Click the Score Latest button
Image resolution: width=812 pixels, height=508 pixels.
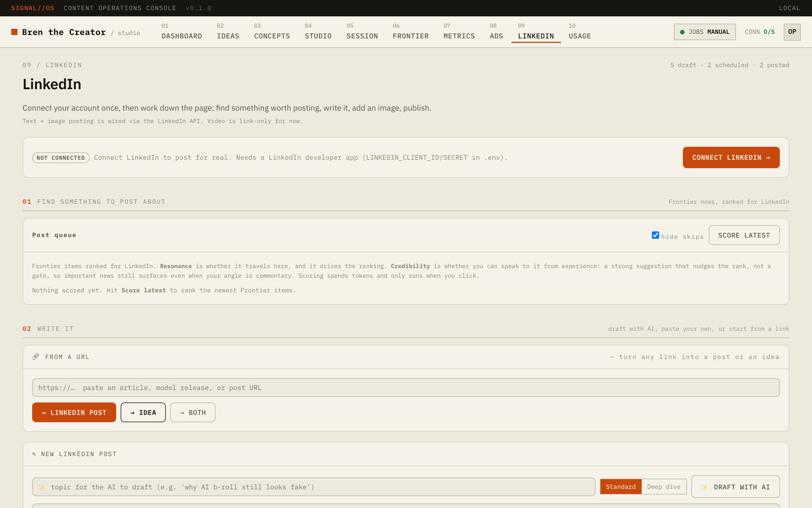[744, 236]
